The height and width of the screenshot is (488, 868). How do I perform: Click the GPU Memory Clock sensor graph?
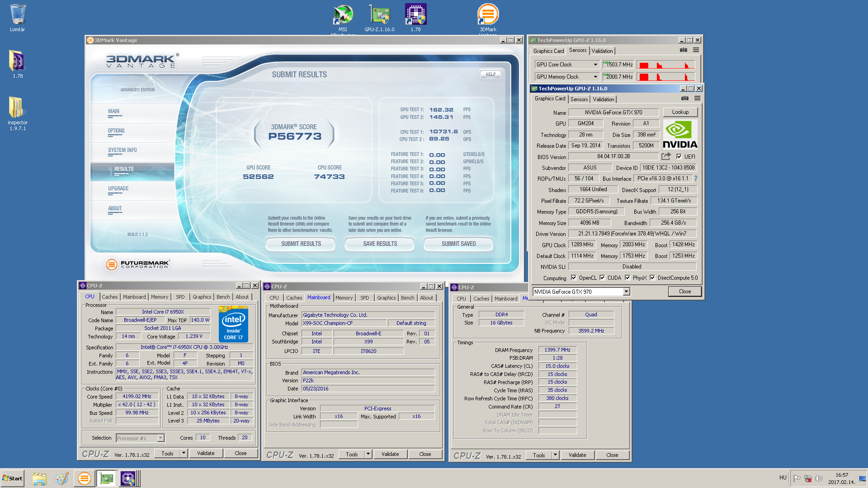point(665,77)
